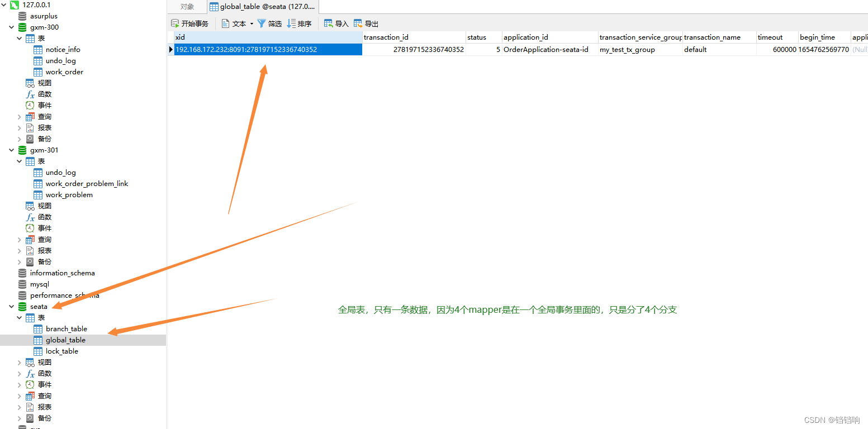This screenshot has width=868, height=429.
Task: Select the transaction_id cell 278197152336740352
Action: pos(414,49)
